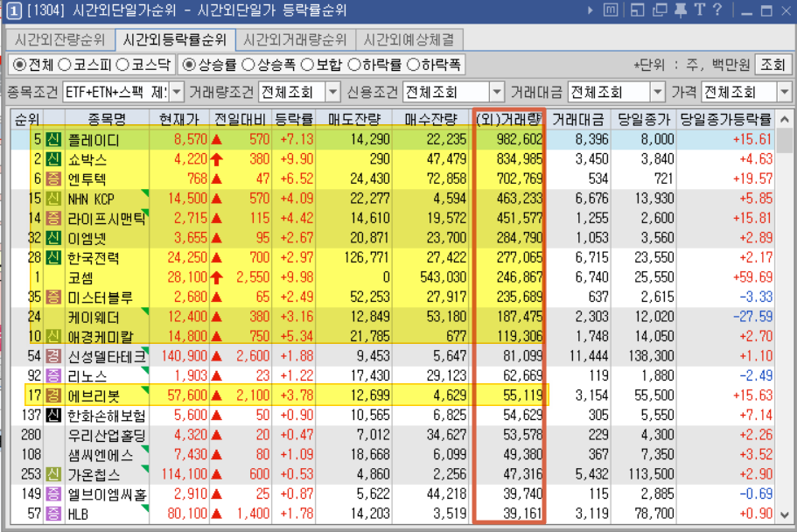Screen dimensions: 797x532
Task: Click the 신 badge for NHN KCP
Action: [x=53, y=199]
